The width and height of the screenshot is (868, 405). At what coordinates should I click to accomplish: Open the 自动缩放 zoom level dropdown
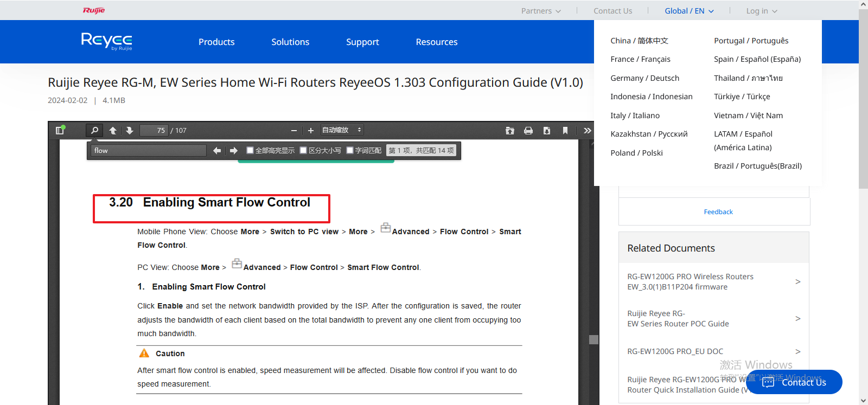click(341, 130)
